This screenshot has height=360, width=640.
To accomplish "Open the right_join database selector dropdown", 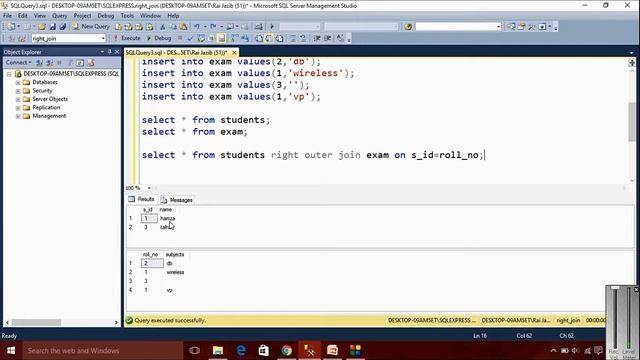I will click(x=103, y=38).
